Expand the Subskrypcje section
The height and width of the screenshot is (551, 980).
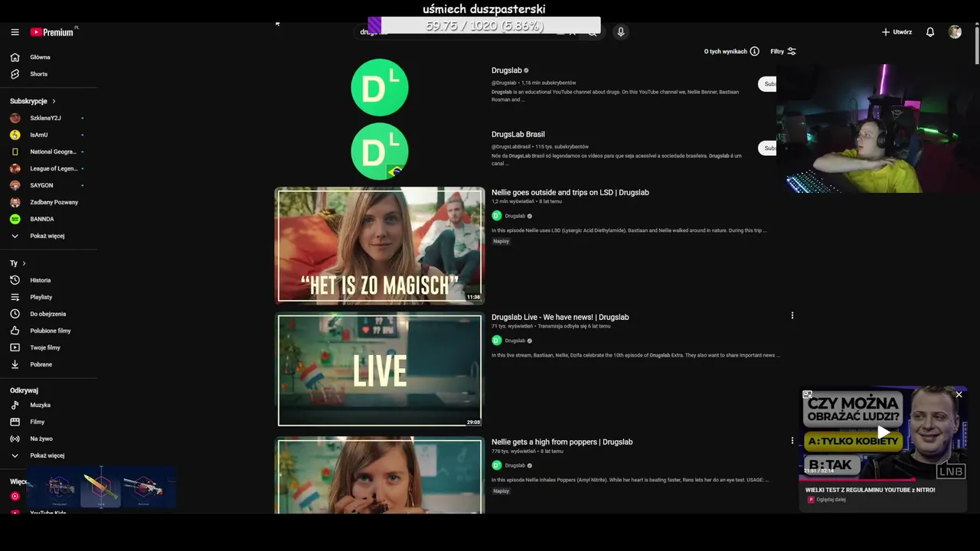pos(33,101)
